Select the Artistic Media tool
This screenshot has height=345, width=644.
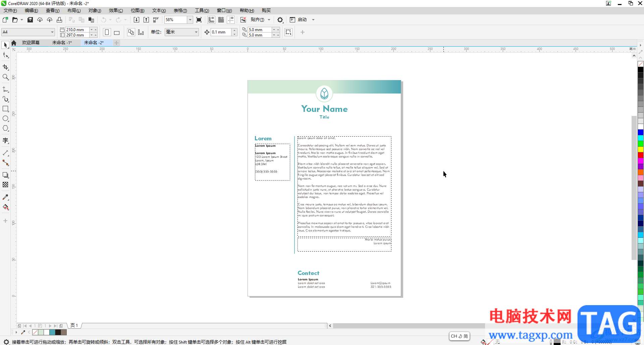point(5,99)
